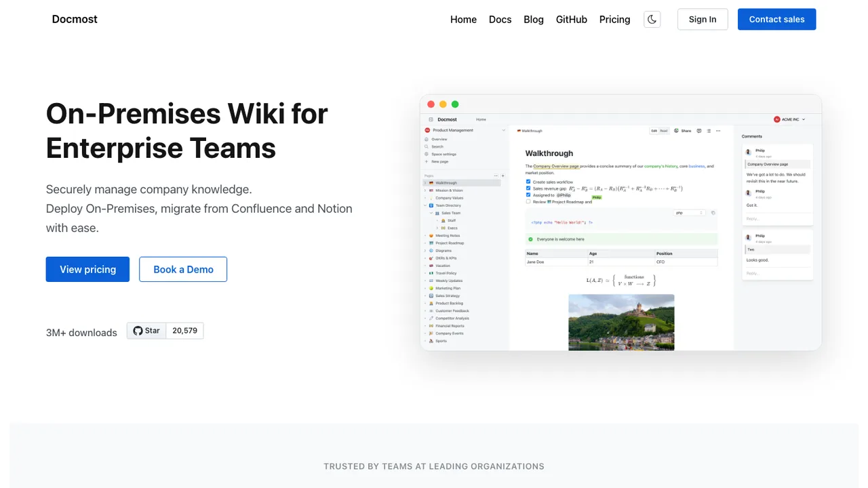
Task: Expand the Product Management space selector
Action: (x=465, y=130)
